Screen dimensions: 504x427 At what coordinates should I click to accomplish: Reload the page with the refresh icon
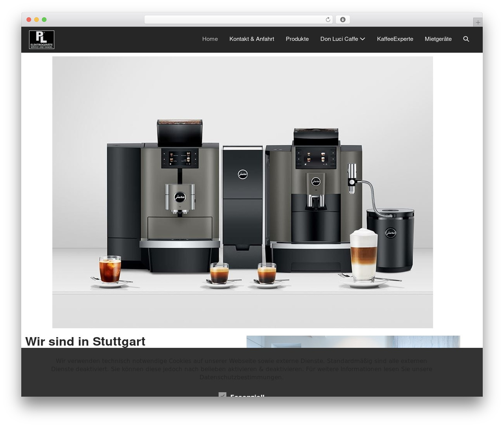coord(328,20)
